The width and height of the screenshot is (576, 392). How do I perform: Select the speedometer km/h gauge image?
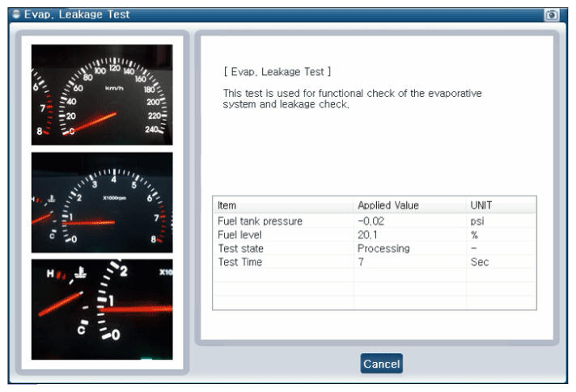(102, 95)
